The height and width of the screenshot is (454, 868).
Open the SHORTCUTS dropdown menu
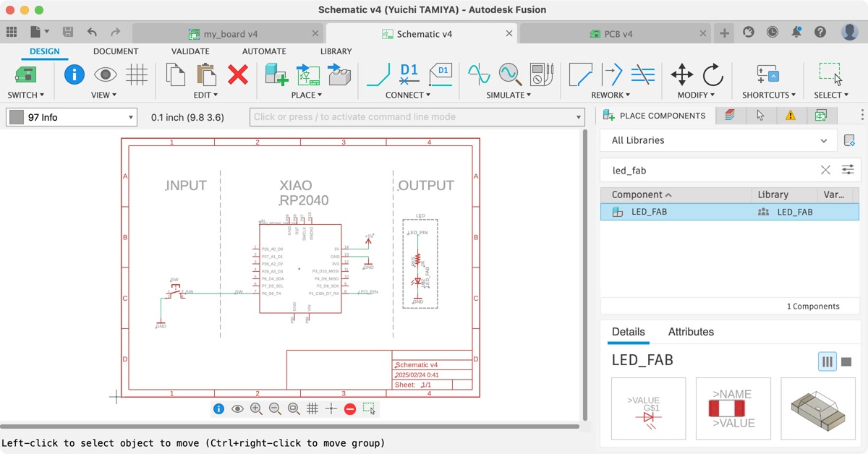tap(768, 95)
